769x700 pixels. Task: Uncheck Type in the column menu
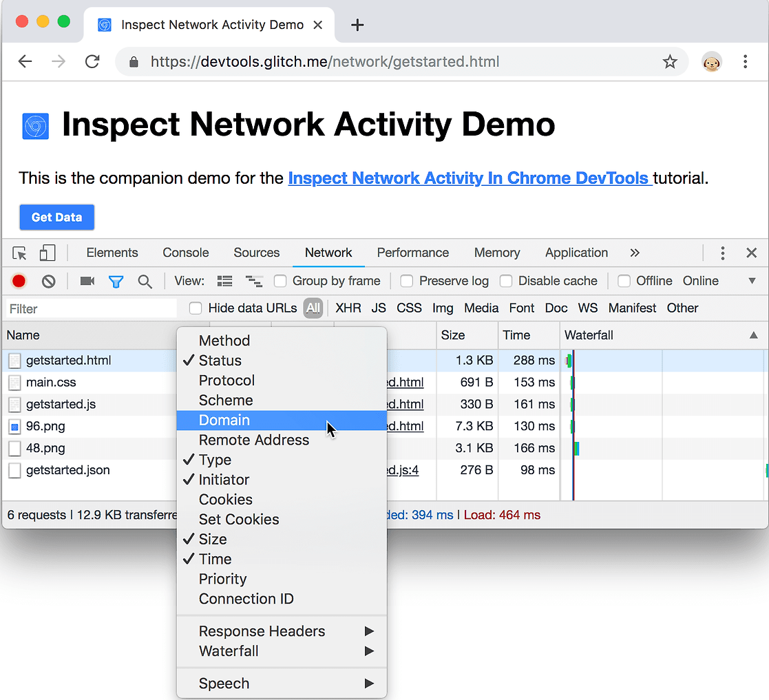(x=282, y=460)
